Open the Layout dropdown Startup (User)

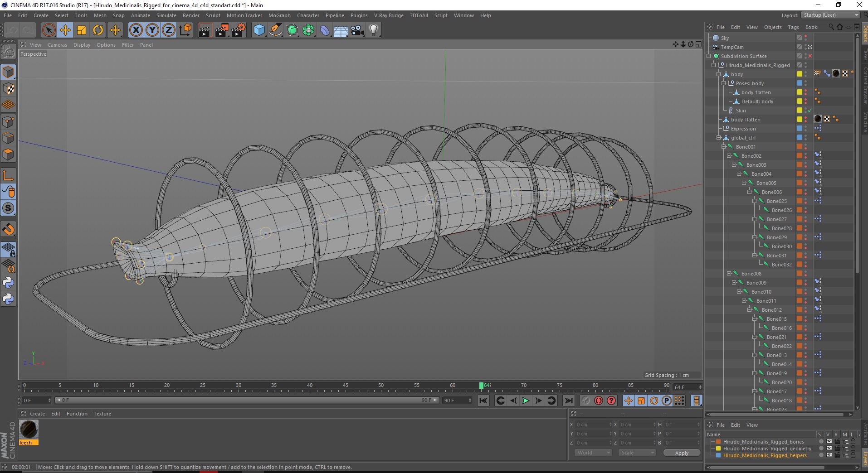coord(830,15)
